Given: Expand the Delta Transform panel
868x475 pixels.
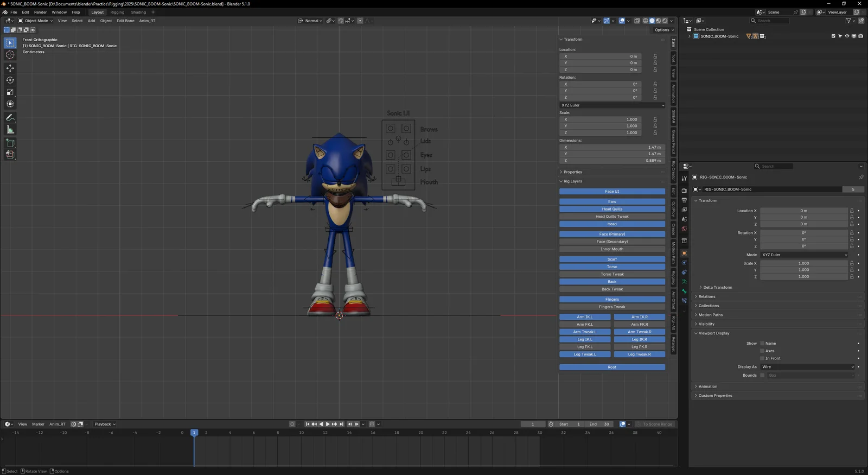Looking at the screenshot, I should [x=716, y=287].
